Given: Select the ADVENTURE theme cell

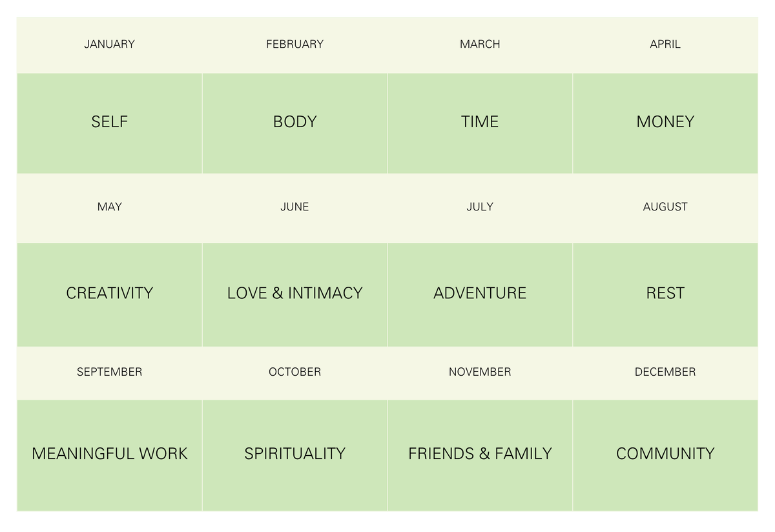Looking at the screenshot, I should pyautogui.click(x=480, y=293).
